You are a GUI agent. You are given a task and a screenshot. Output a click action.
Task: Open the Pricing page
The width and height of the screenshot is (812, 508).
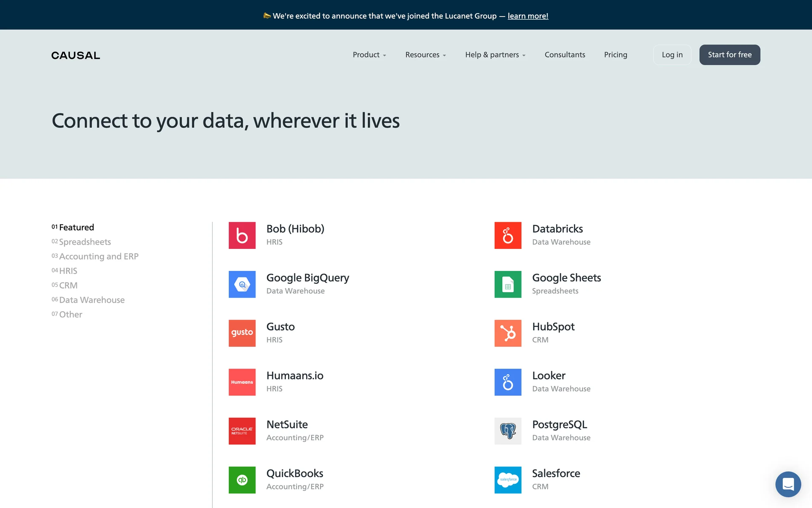pos(615,55)
